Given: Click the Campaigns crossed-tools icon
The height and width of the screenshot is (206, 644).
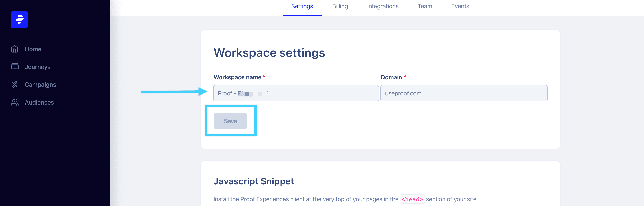Looking at the screenshot, I should 15,84.
